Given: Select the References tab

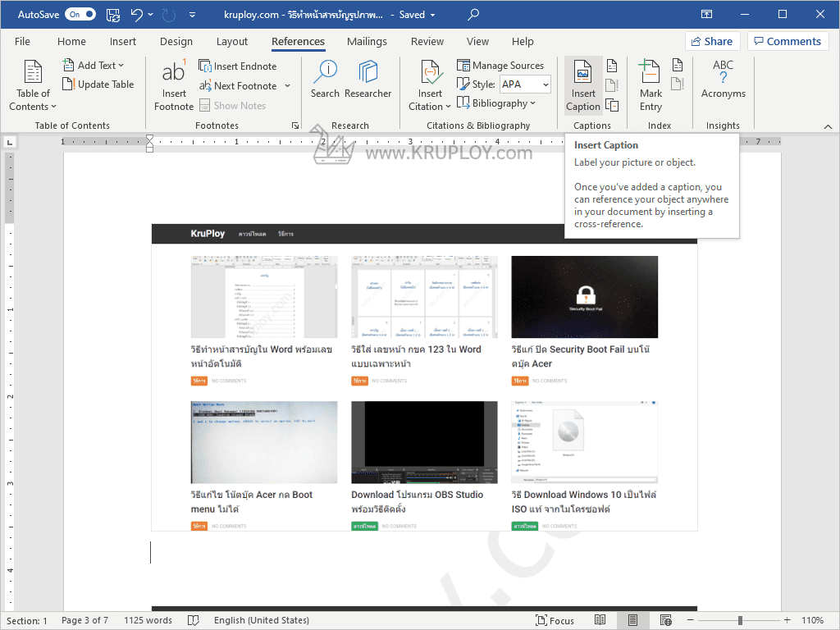Looking at the screenshot, I should [x=298, y=41].
